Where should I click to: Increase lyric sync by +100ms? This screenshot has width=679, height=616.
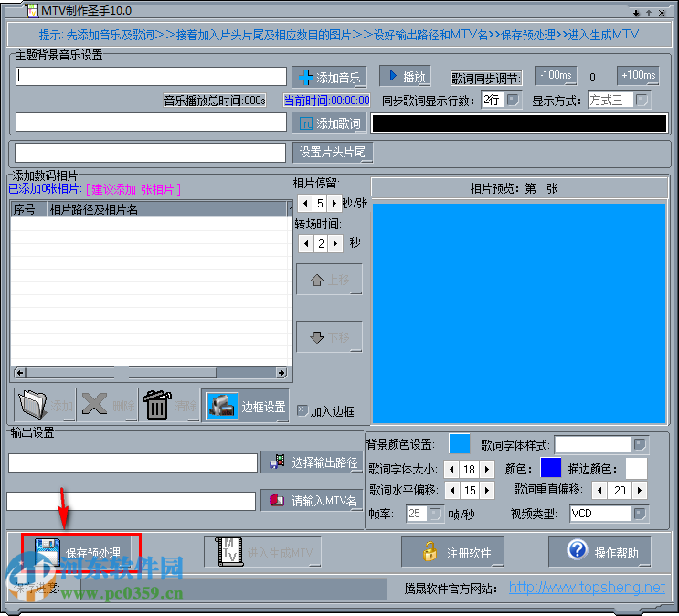click(x=638, y=75)
